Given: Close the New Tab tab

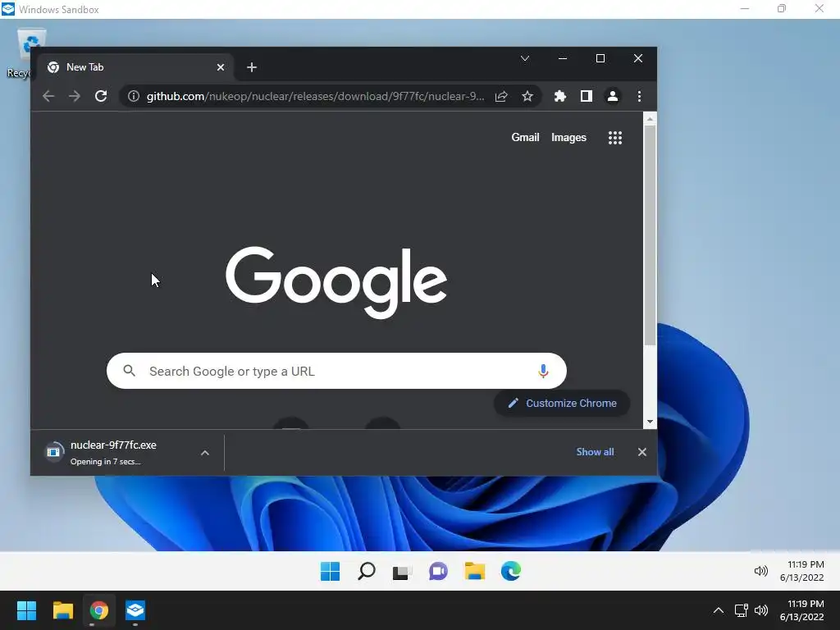Looking at the screenshot, I should point(221,67).
